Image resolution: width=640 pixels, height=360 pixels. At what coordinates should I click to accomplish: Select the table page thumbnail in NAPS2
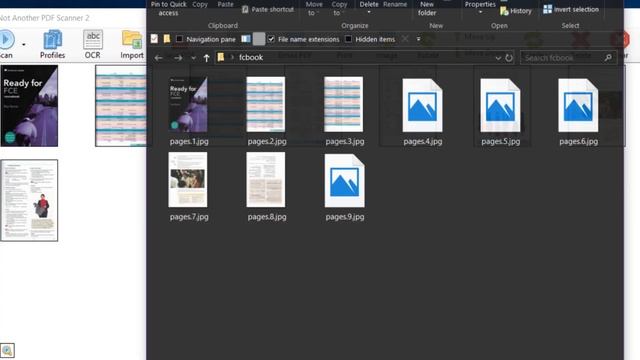pyautogui.click(x=121, y=106)
